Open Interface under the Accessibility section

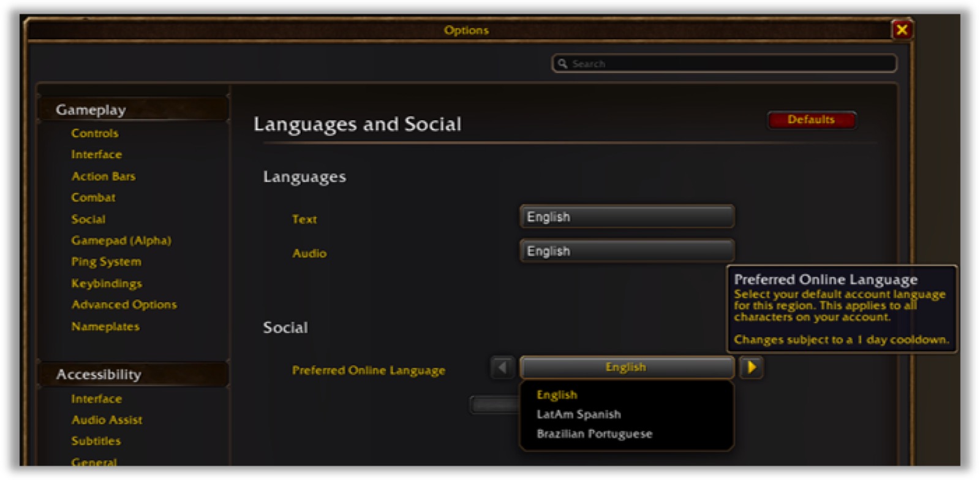96,398
